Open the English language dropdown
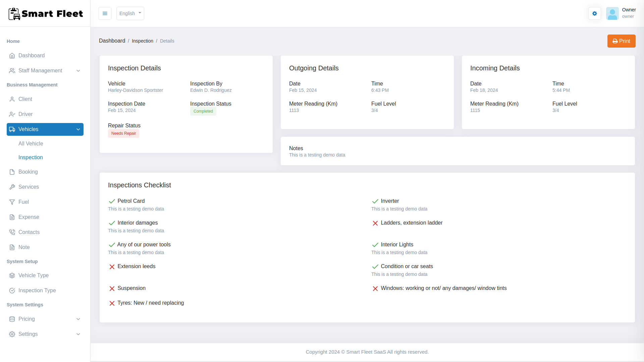This screenshot has width=644, height=362. pos(130,13)
